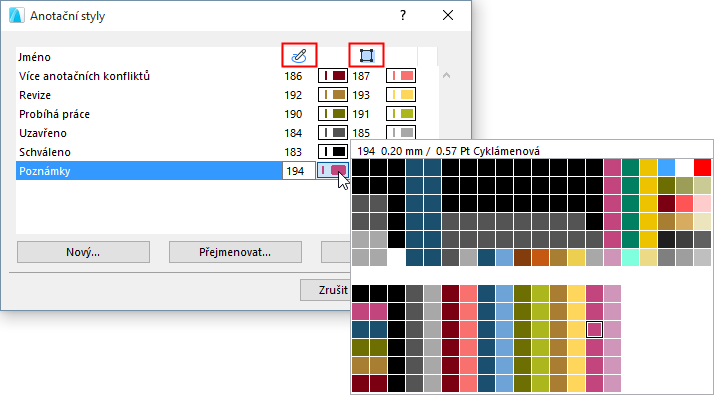The width and height of the screenshot is (714, 395).
Task: Click highlight value text 193
Action: [361, 95]
